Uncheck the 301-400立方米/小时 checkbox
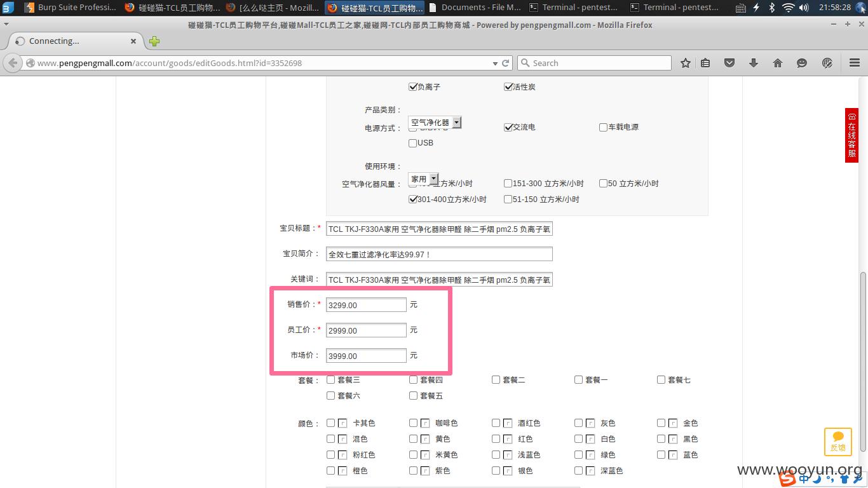 coord(412,199)
